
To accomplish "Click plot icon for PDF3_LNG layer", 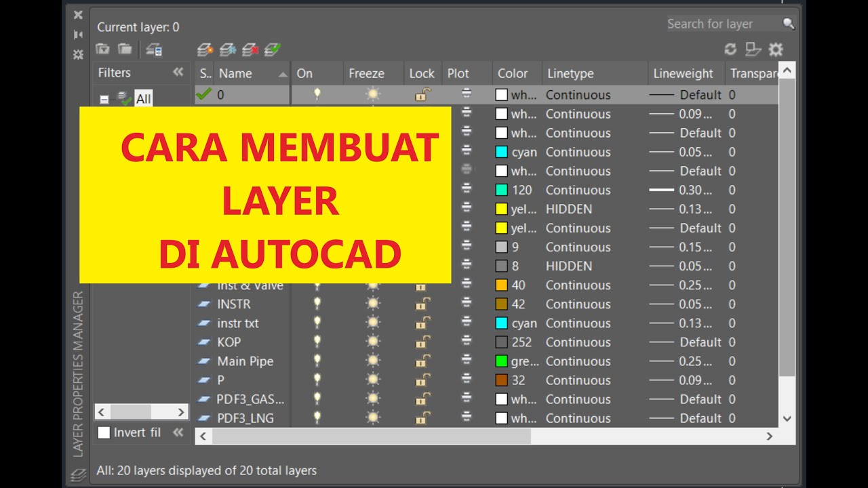I will tap(467, 418).
